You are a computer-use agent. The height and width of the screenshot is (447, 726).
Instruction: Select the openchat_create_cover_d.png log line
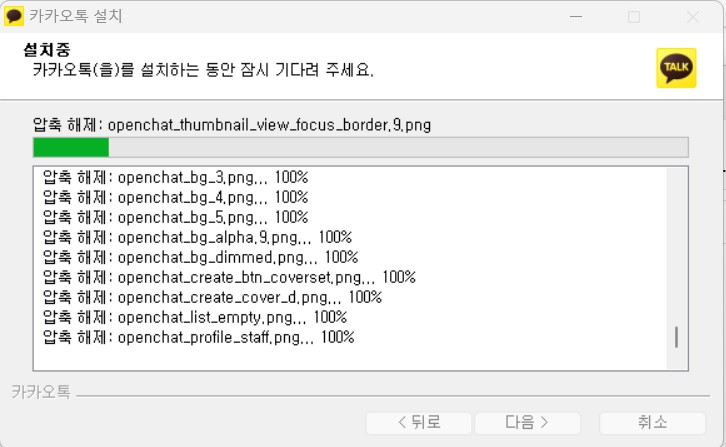[213, 297]
